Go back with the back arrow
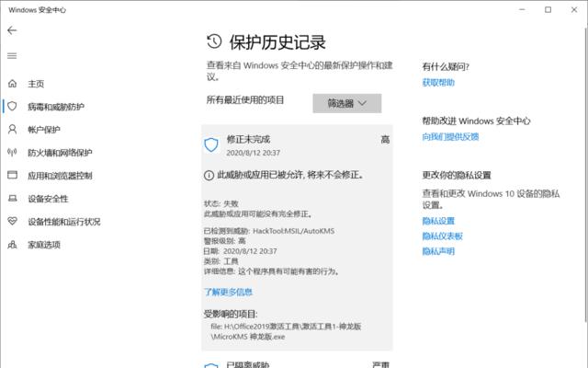The height and width of the screenshot is (368, 588). (x=12, y=30)
